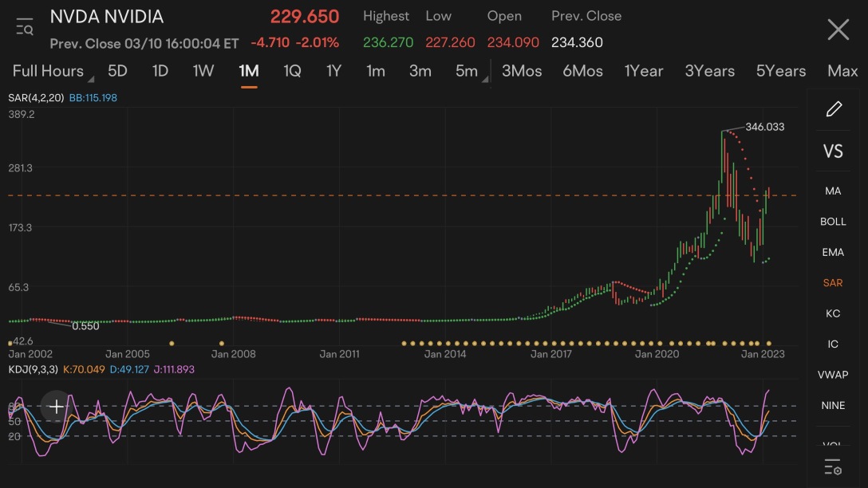Image resolution: width=868 pixels, height=488 pixels.
Task: Click the -2.01% change percentage
Action: [x=318, y=42]
